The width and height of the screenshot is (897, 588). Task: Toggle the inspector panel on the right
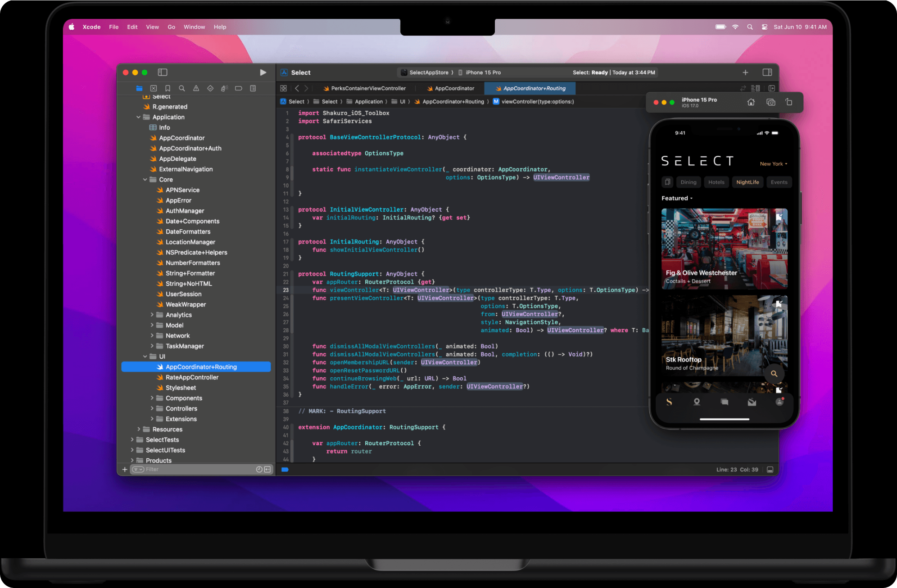tap(767, 72)
